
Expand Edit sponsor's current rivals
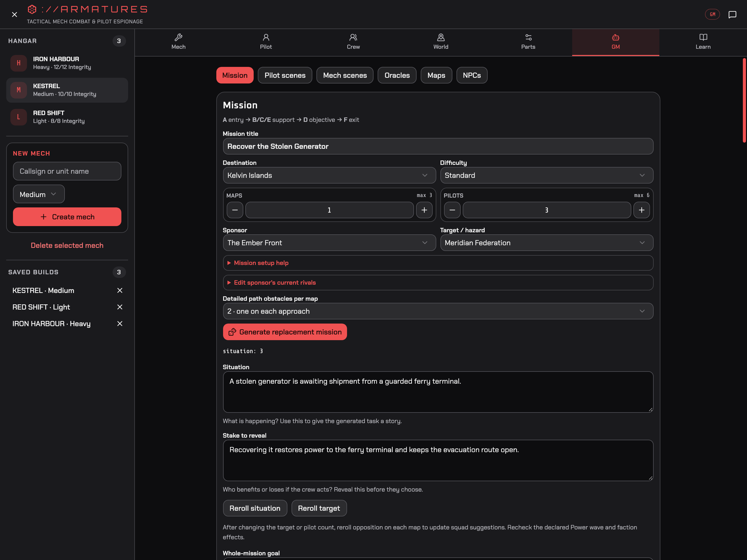pos(438,283)
